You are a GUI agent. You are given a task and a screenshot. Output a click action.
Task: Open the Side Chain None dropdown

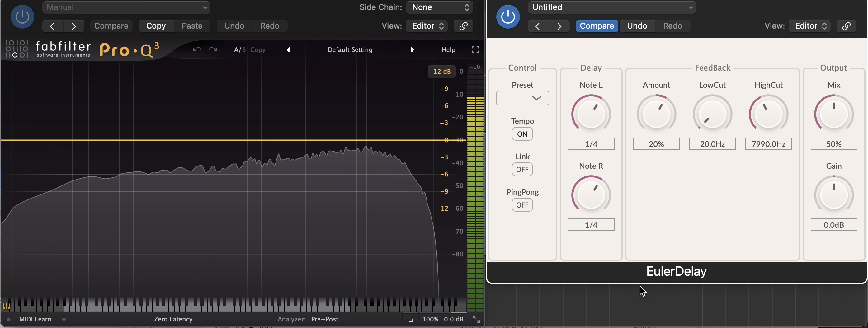pos(439,7)
